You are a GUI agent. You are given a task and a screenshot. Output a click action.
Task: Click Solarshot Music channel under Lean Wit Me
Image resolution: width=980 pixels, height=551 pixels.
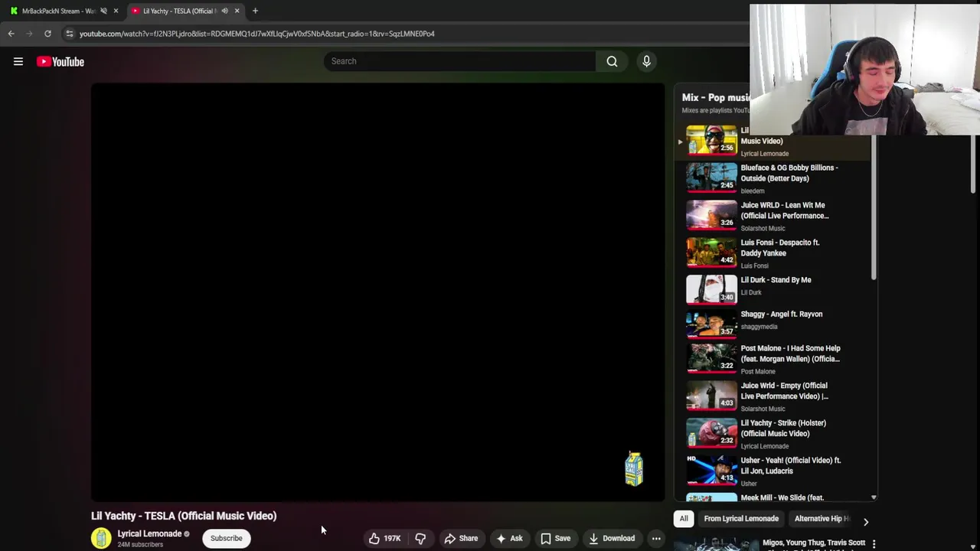coord(763,228)
